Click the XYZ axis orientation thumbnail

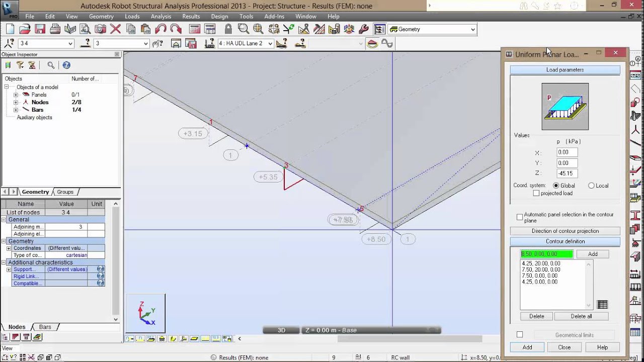pos(146,313)
